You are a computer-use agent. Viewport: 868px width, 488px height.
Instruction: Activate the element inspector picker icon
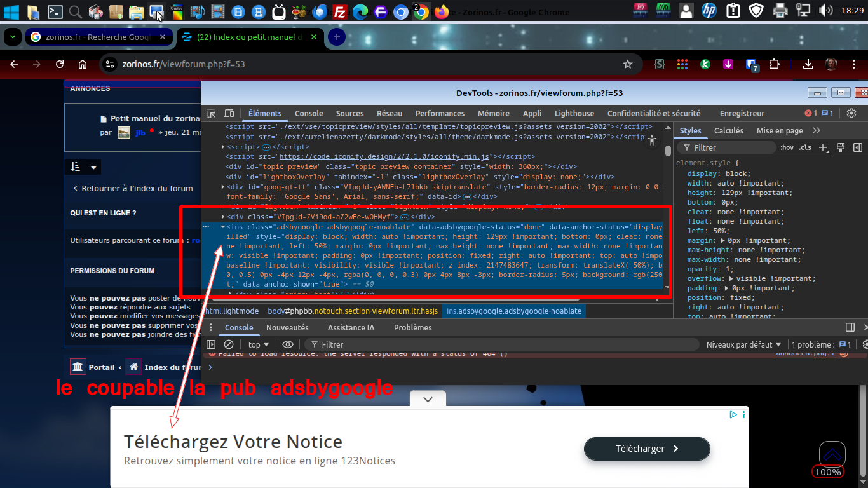[211, 114]
